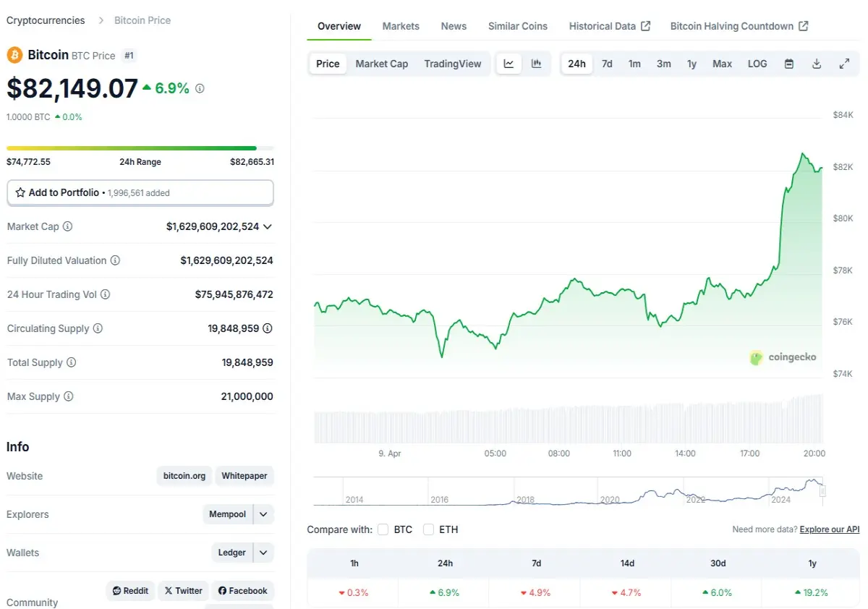Download chart data icon

click(817, 64)
